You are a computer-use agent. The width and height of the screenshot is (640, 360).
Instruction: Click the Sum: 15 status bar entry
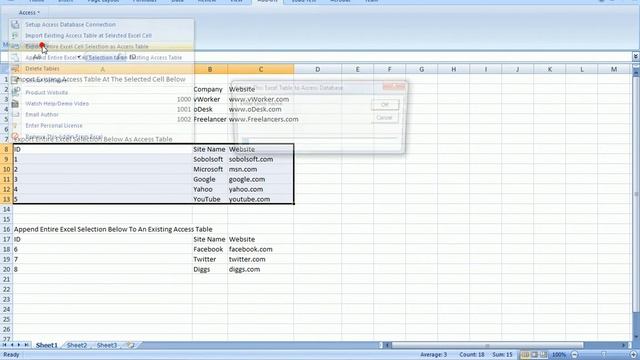[x=502, y=355]
